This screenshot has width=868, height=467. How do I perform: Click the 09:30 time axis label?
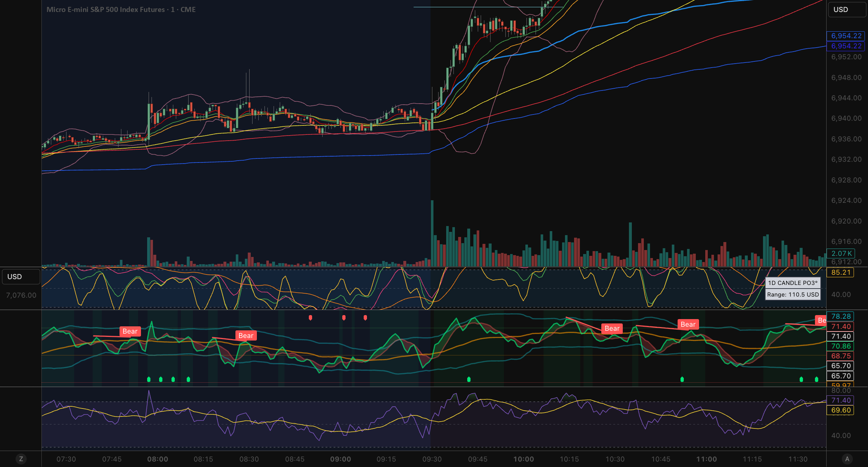coord(432,459)
